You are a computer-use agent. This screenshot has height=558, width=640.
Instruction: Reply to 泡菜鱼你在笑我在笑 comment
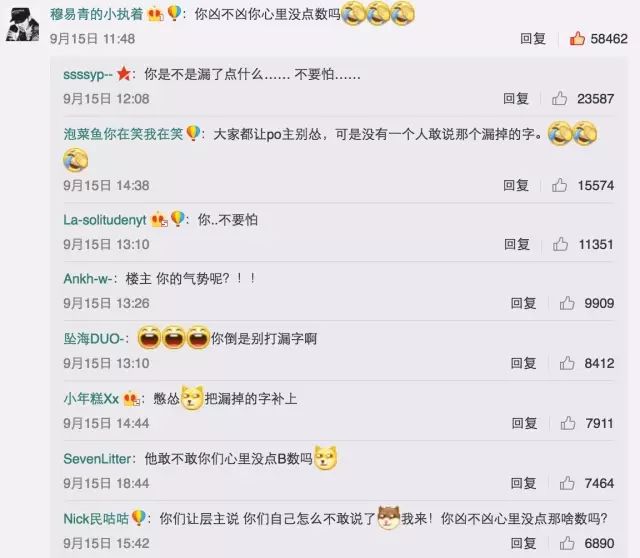(516, 185)
